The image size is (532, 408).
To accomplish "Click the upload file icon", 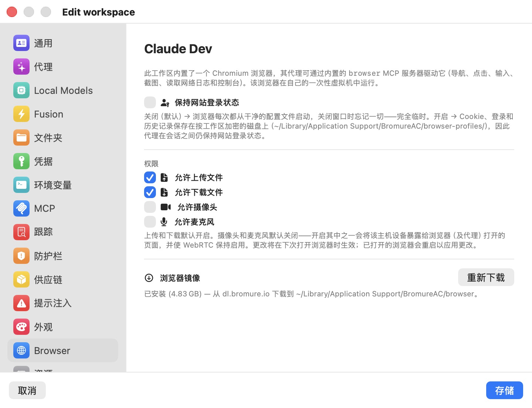I will click(164, 178).
